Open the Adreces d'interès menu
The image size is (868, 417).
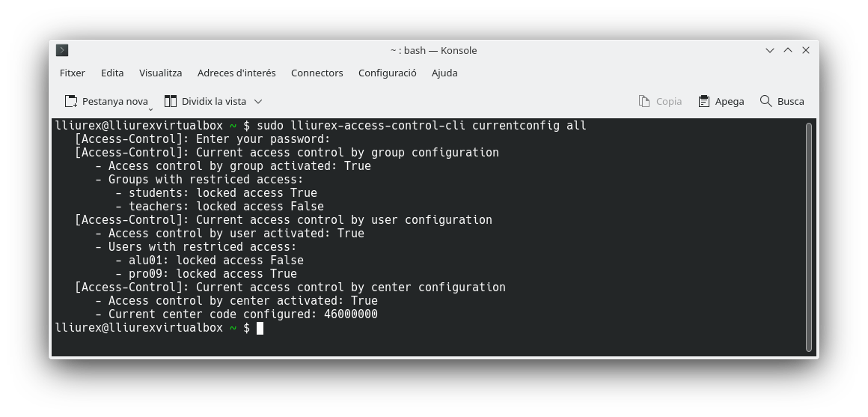click(236, 73)
